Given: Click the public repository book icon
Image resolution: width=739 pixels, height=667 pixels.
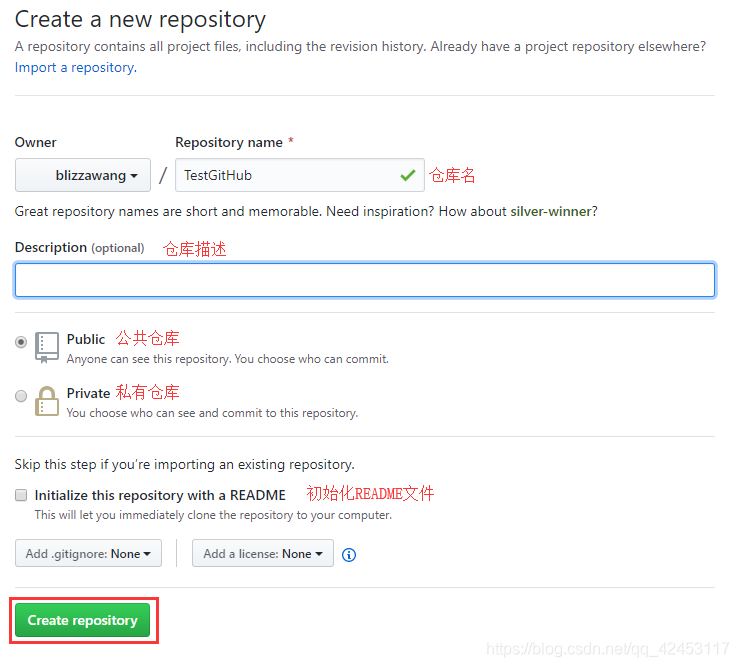Looking at the screenshot, I should coord(47,346).
